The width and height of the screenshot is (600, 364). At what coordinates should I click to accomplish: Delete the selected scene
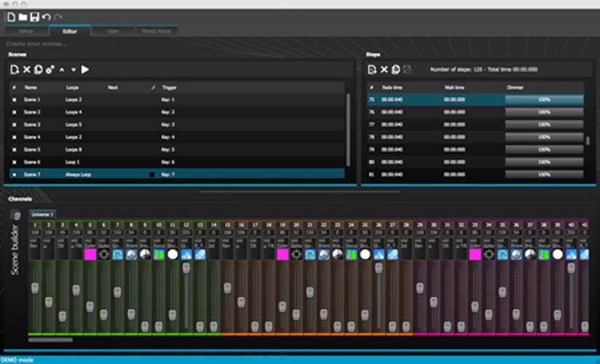[26, 70]
